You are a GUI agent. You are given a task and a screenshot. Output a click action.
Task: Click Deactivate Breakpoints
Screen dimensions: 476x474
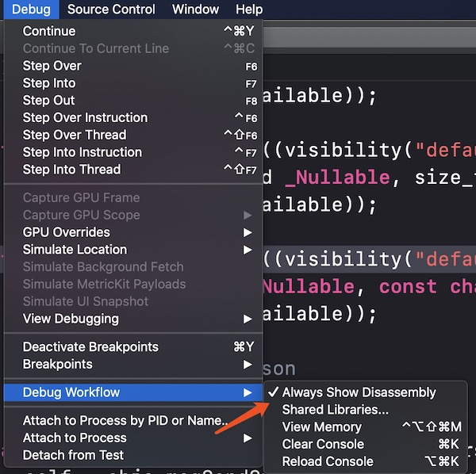click(133, 347)
